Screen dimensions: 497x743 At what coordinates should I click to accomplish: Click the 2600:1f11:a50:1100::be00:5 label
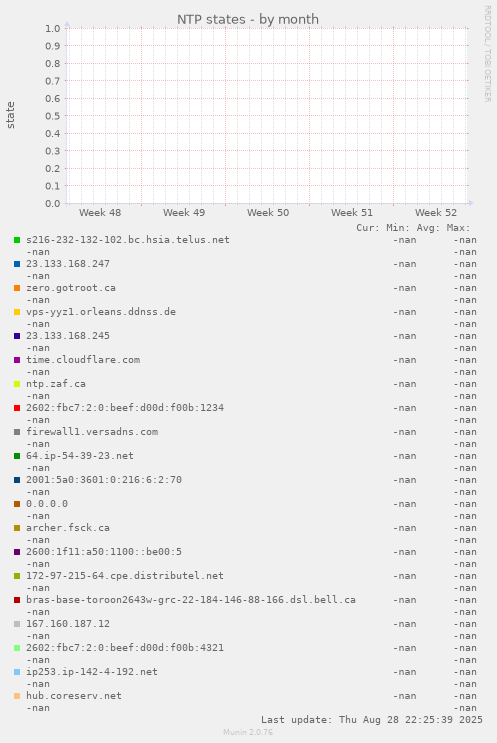[104, 552]
